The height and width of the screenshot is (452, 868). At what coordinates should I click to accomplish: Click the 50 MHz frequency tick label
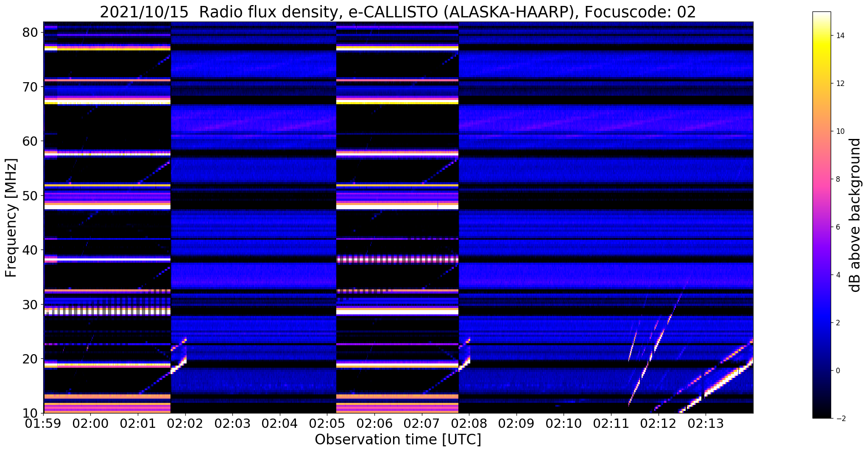click(x=30, y=196)
